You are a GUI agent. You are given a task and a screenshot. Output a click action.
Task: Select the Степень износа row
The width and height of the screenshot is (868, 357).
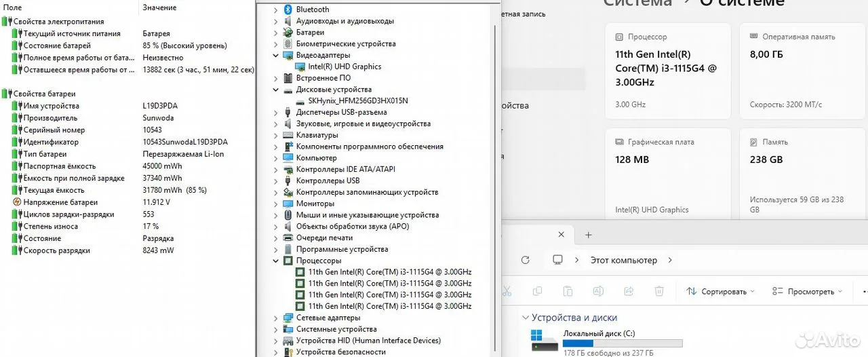[x=127, y=227]
